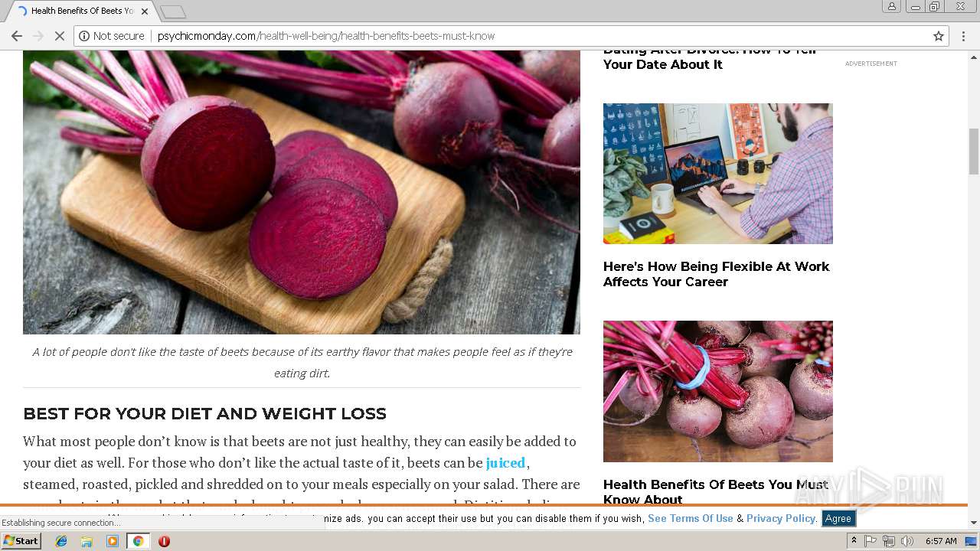Open the See Terms Of Use link
The image size is (980, 551).
point(691,518)
